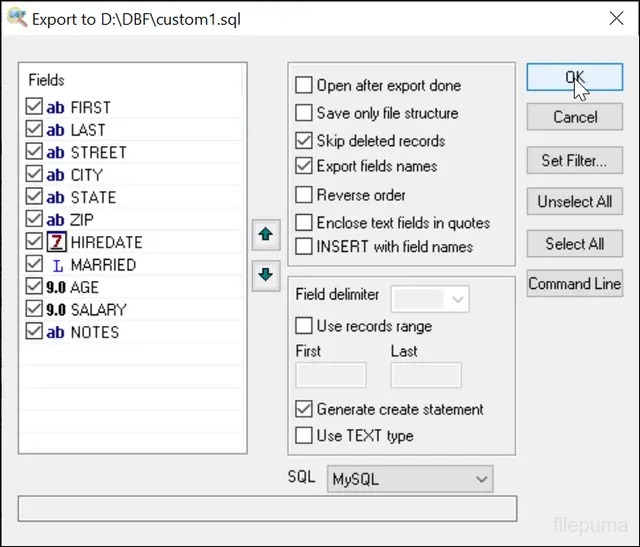Click the numeric type icon beside AGE
640x547 pixels.
(x=56, y=287)
